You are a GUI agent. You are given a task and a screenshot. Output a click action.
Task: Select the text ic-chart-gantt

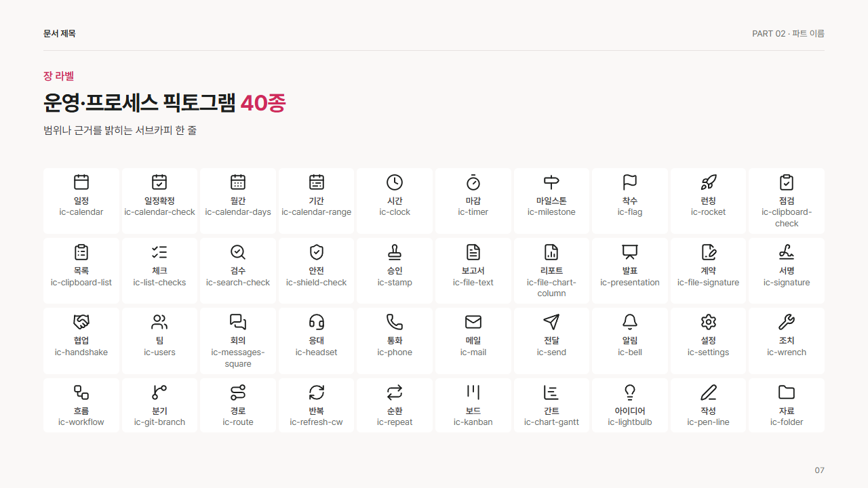(x=551, y=422)
